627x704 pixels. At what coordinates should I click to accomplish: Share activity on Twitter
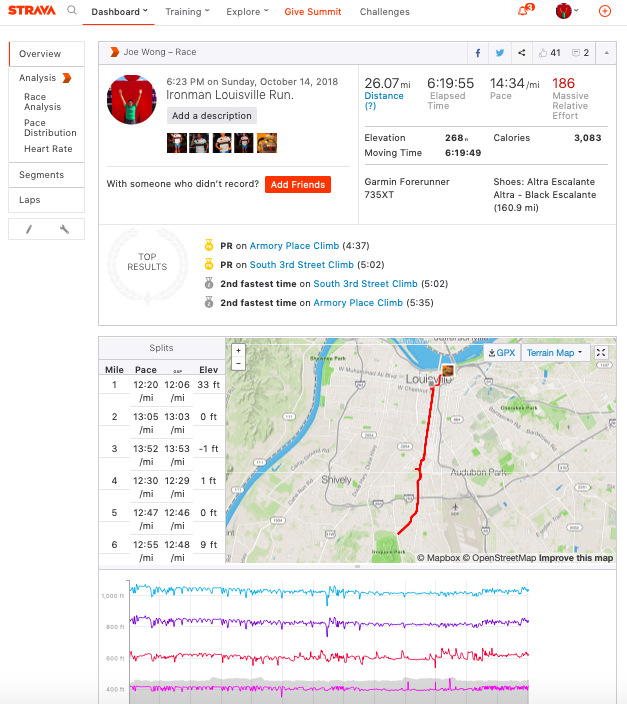(x=500, y=52)
